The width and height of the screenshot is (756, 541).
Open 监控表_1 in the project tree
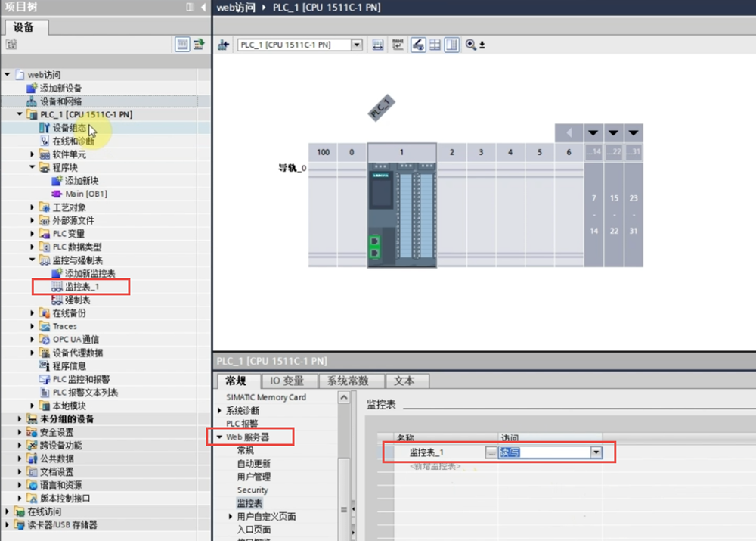(82, 287)
